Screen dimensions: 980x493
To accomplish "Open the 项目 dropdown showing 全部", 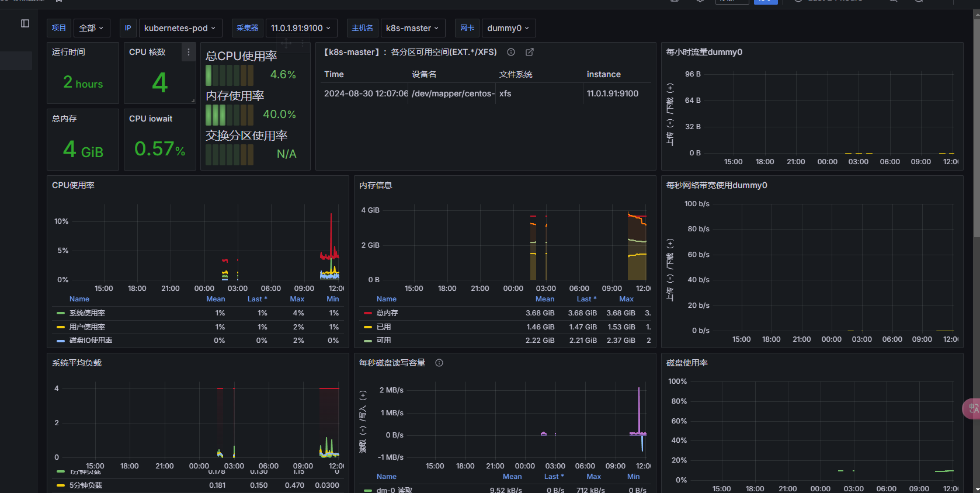I will pyautogui.click(x=91, y=28).
